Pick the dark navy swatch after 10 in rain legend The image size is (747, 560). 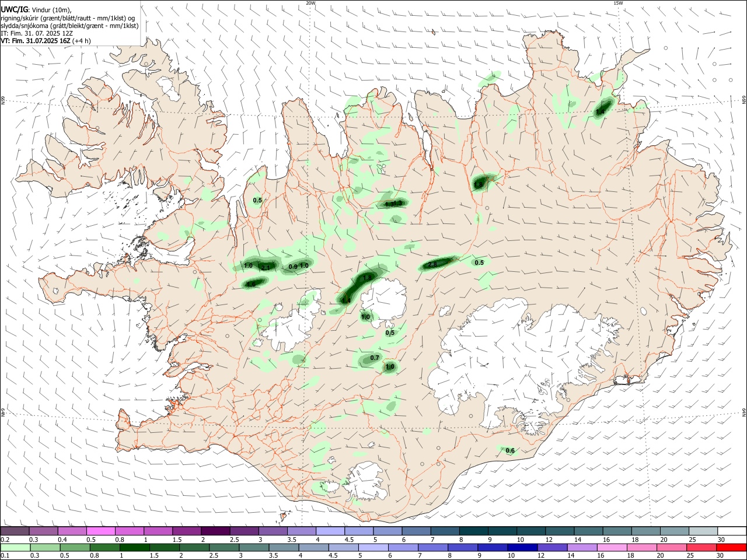pos(523,547)
